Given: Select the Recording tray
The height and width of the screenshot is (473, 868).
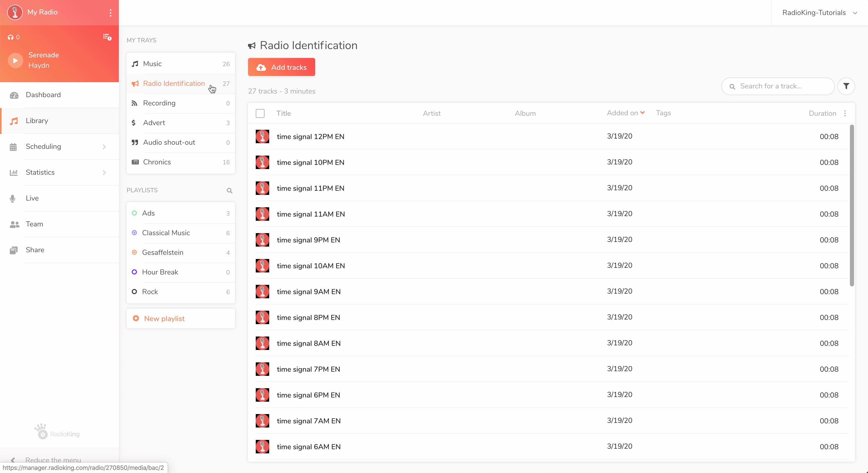Looking at the screenshot, I should (x=181, y=103).
